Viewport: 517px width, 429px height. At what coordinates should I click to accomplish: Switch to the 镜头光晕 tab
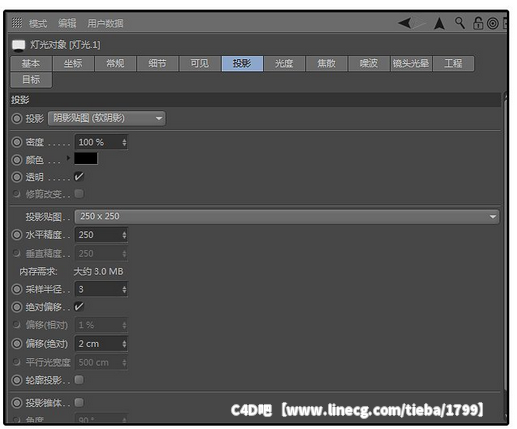pos(411,63)
